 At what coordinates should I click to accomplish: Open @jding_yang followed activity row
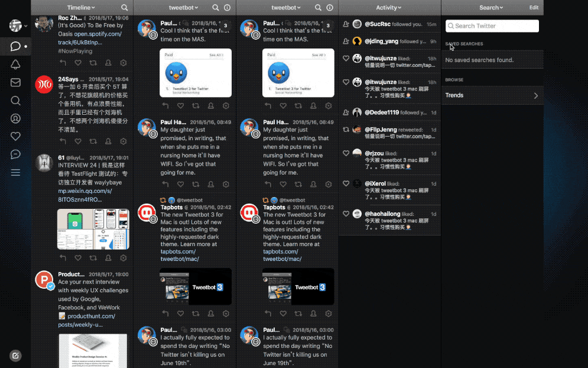click(389, 41)
